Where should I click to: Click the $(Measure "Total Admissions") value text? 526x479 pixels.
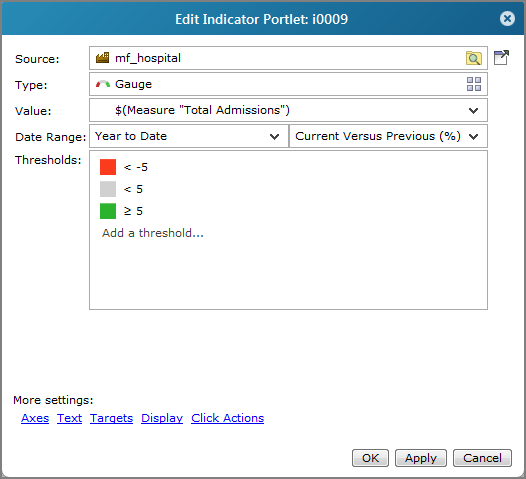[202, 110]
